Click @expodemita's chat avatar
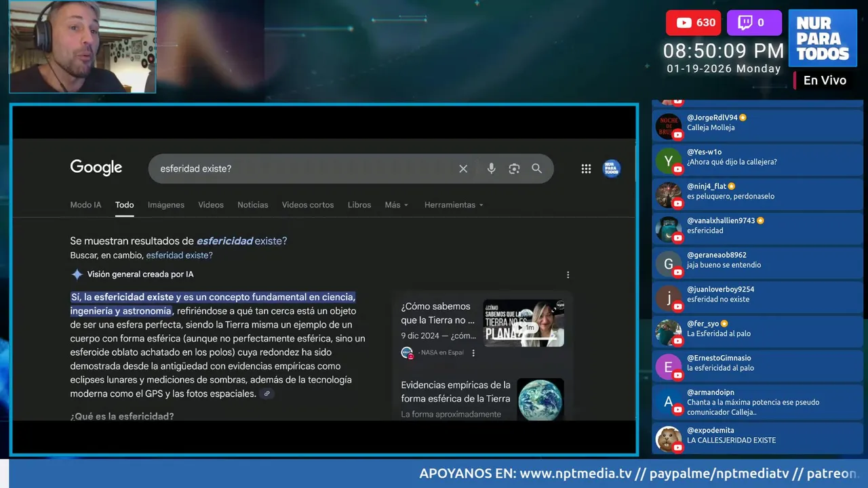 (669, 439)
